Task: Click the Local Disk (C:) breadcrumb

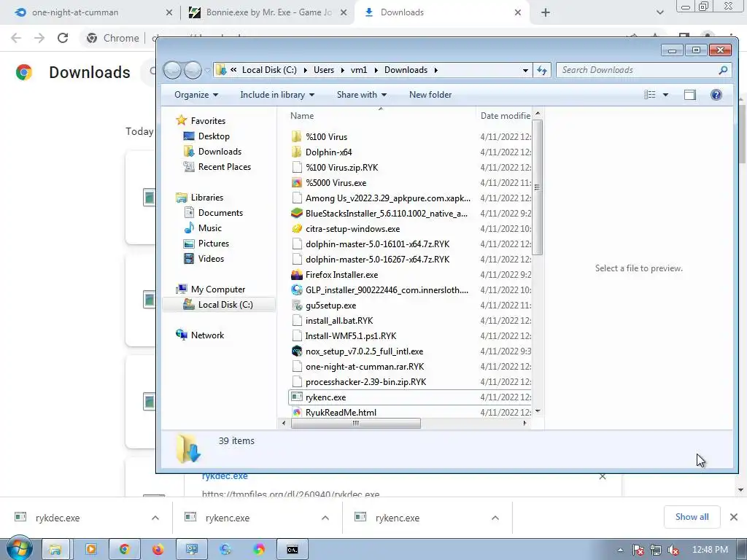Action: coord(269,70)
